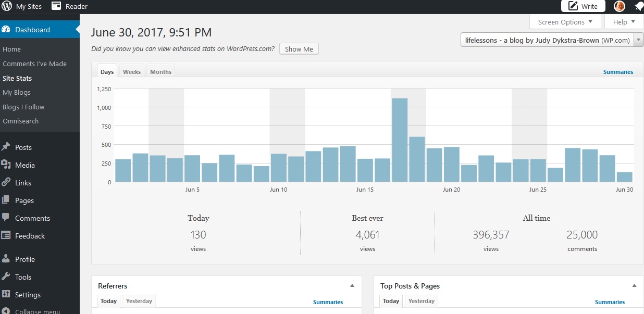The height and width of the screenshot is (314, 644).
Task: Click the tallest bar in views chart
Action: pyautogui.click(x=400, y=140)
